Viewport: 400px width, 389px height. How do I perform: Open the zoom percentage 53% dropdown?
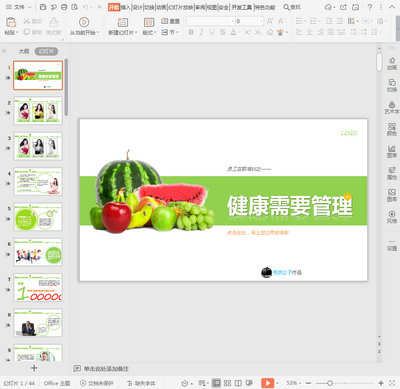(294, 383)
